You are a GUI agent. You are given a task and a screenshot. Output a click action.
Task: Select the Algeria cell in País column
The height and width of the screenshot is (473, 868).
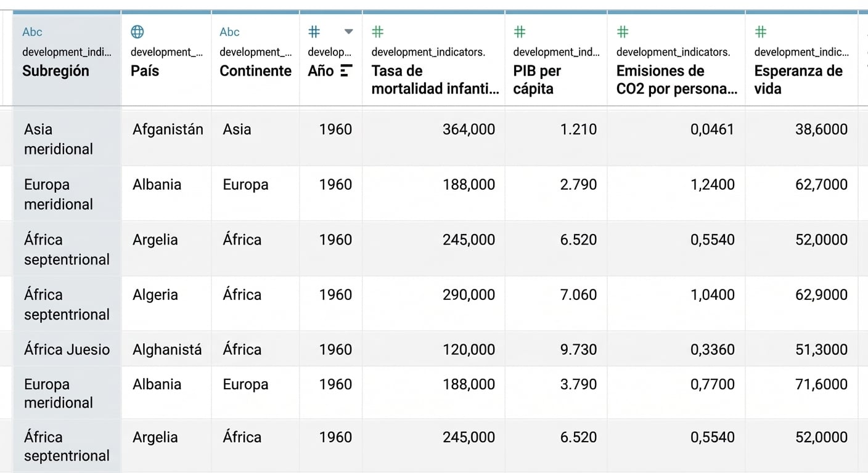point(155,295)
